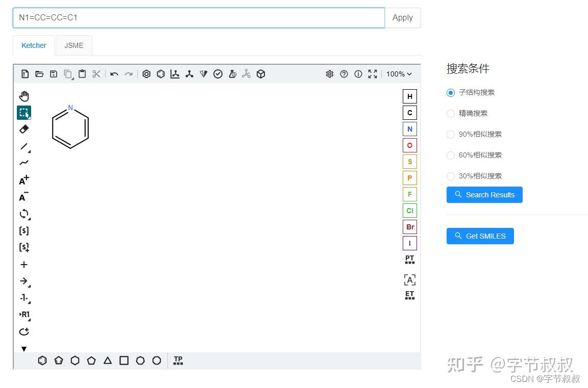Click the Get SMILES button
Screen dimensions: 588x388
point(480,236)
